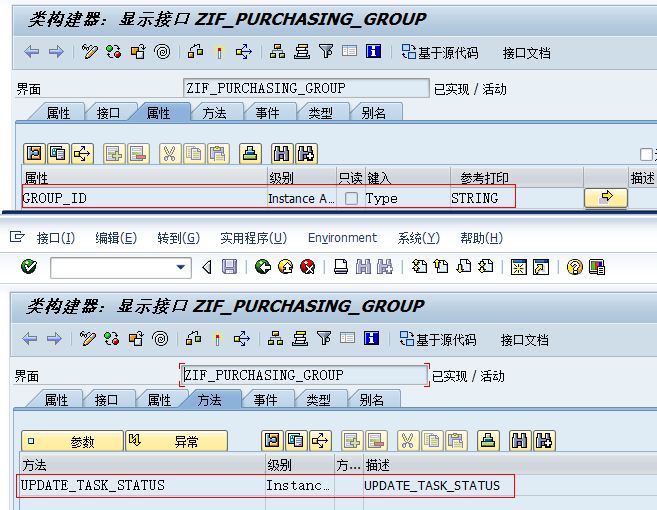
Task: Open the 接口(I) menu
Action: coord(56,238)
